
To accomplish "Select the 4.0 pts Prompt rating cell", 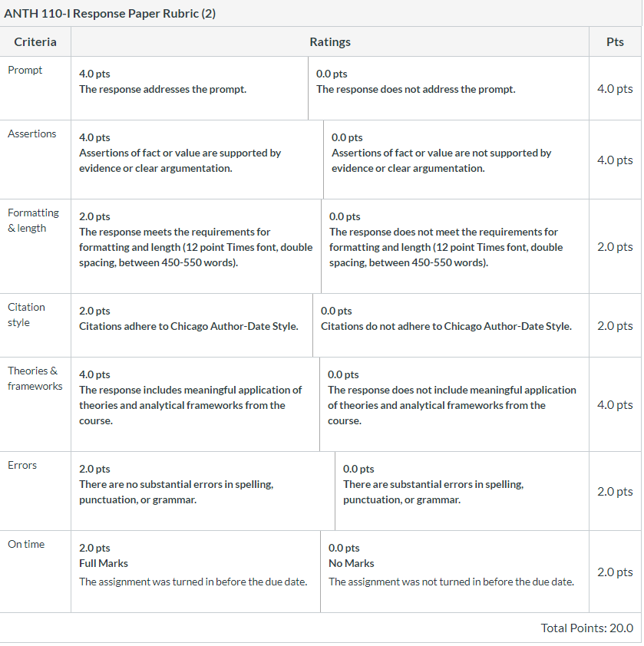I will [190, 88].
